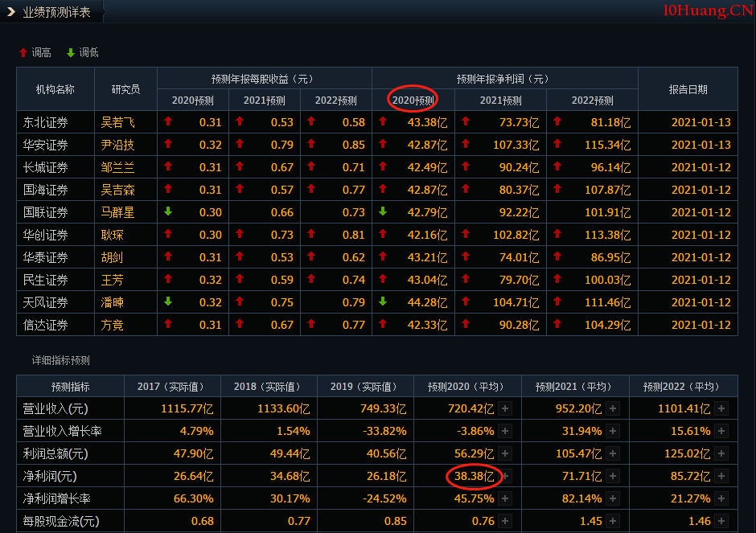Expand the plus beside growth rate -3.86%
The height and width of the screenshot is (533, 756).
point(505,431)
